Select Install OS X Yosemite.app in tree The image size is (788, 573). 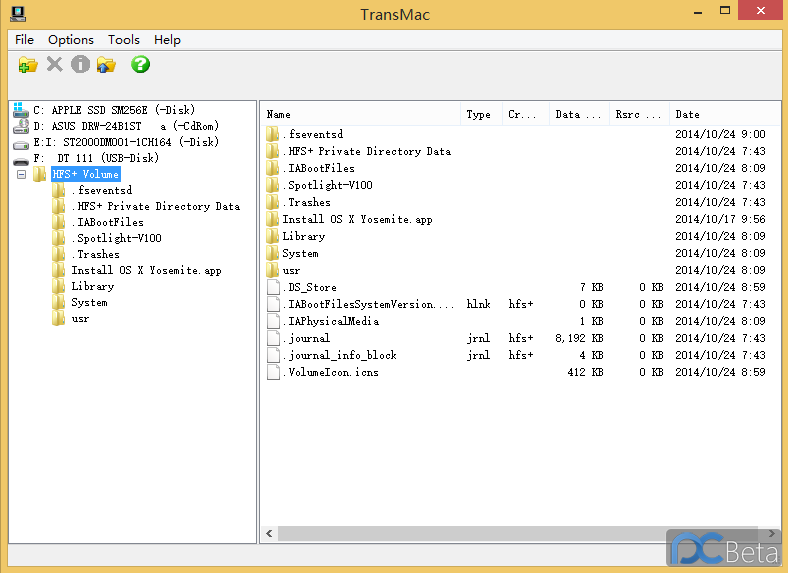(146, 270)
